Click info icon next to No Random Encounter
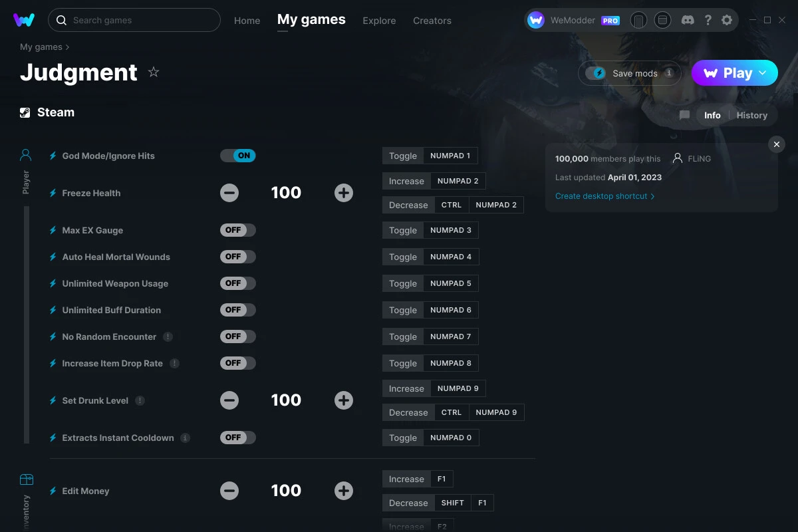This screenshot has height=532, width=798. (x=168, y=336)
